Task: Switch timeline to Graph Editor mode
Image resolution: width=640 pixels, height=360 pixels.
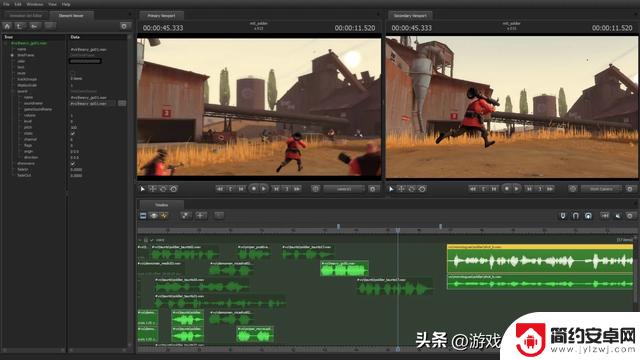Action: (x=164, y=216)
